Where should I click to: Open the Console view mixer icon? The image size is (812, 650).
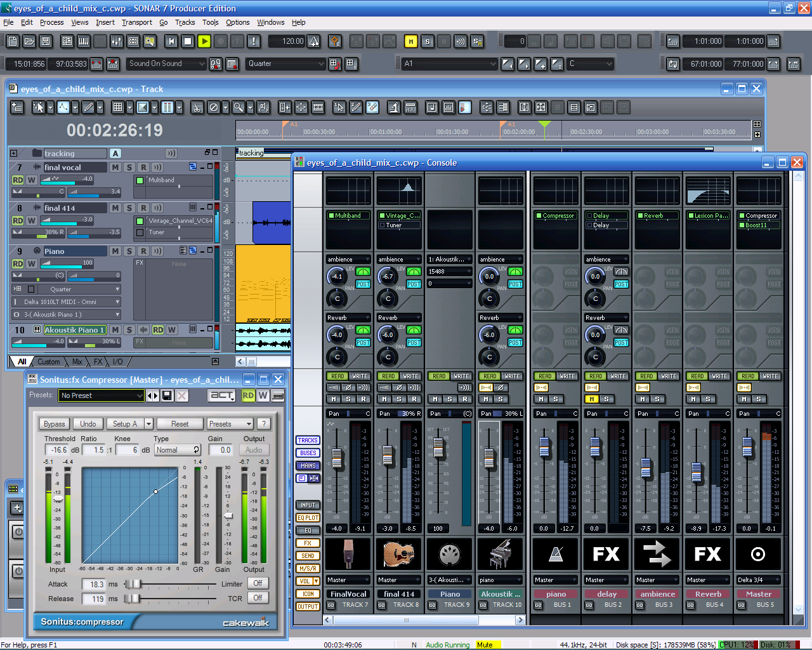pyautogui.click(x=117, y=41)
